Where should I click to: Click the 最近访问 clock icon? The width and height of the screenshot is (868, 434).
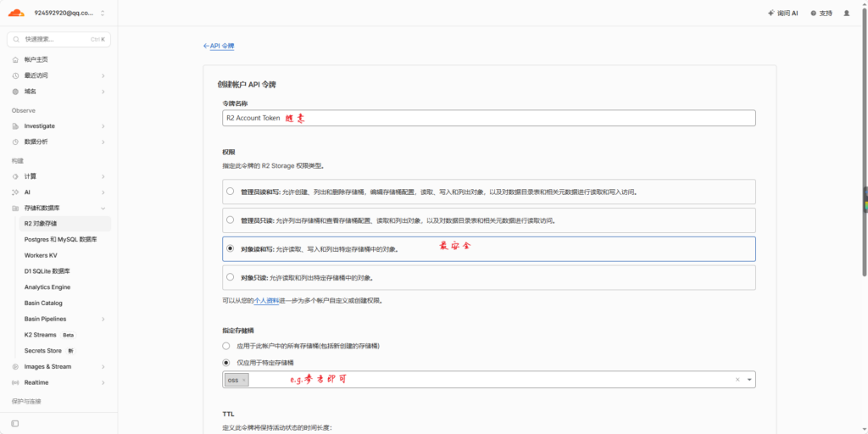point(15,75)
